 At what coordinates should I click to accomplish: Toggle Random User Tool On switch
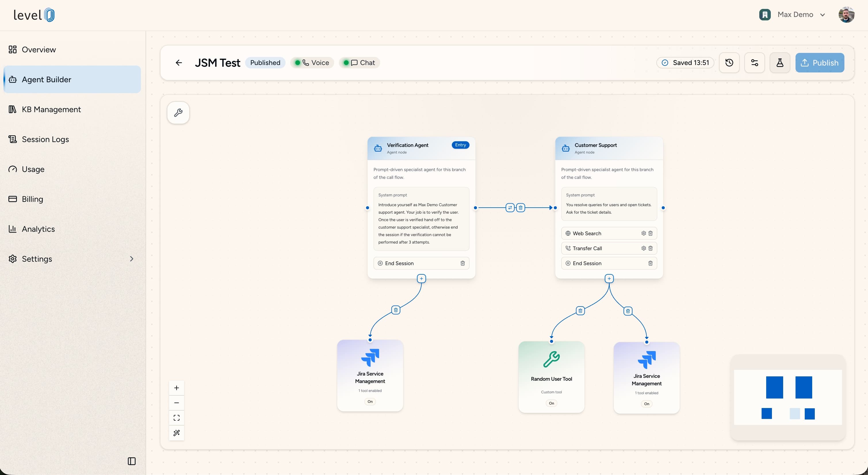tap(551, 403)
